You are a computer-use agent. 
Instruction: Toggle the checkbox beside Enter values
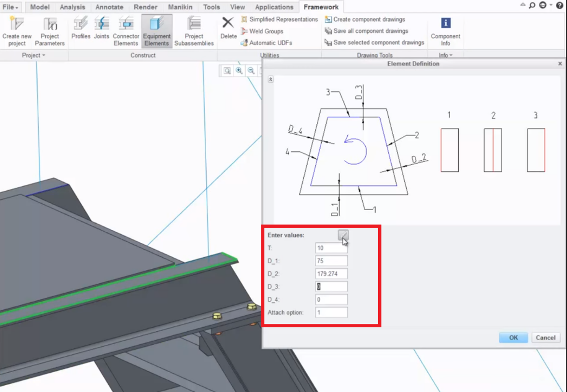342,235
